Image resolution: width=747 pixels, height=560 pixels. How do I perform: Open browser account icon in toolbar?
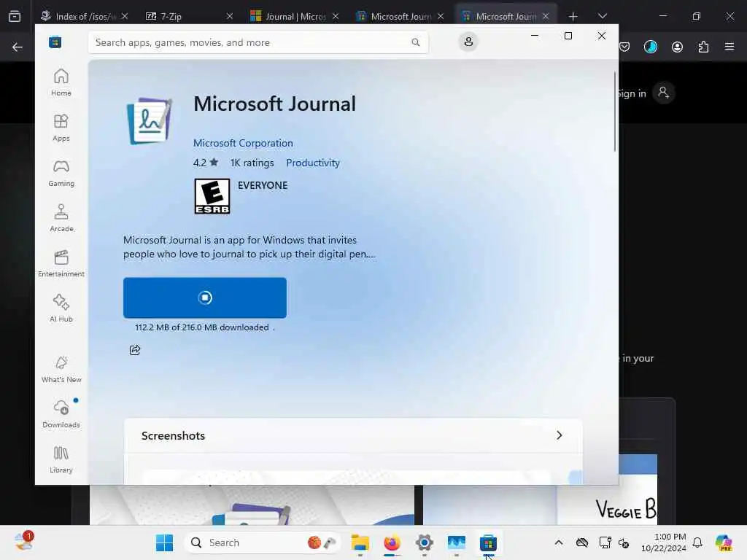point(677,47)
